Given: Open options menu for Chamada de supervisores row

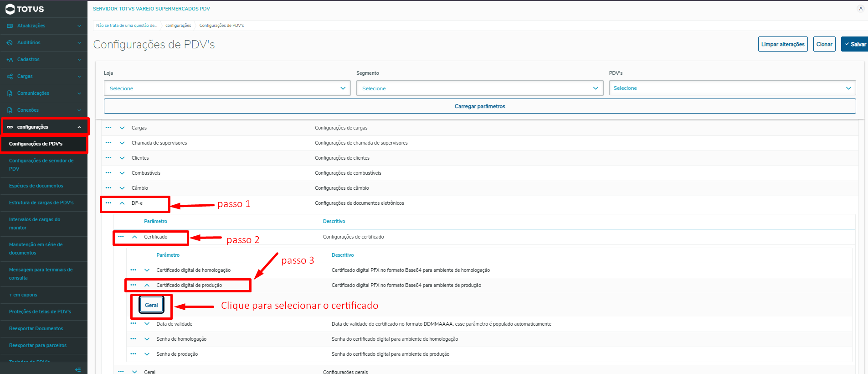Looking at the screenshot, I should [x=108, y=143].
